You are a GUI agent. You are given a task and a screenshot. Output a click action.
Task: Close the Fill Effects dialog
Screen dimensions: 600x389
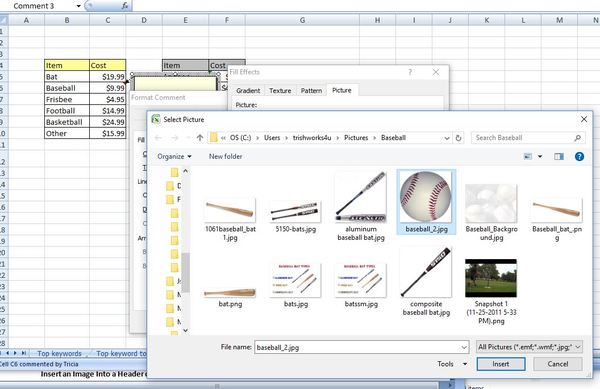pyautogui.click(x=436, y=72)
